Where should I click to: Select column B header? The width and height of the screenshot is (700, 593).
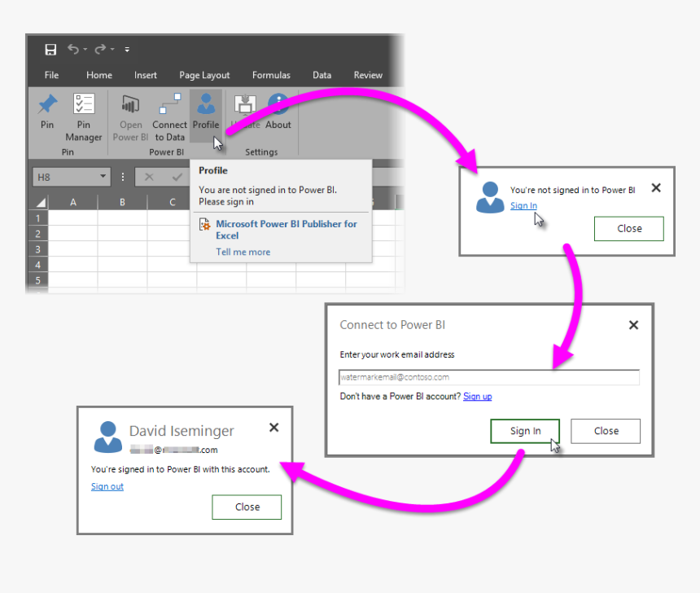pos(122,203)
